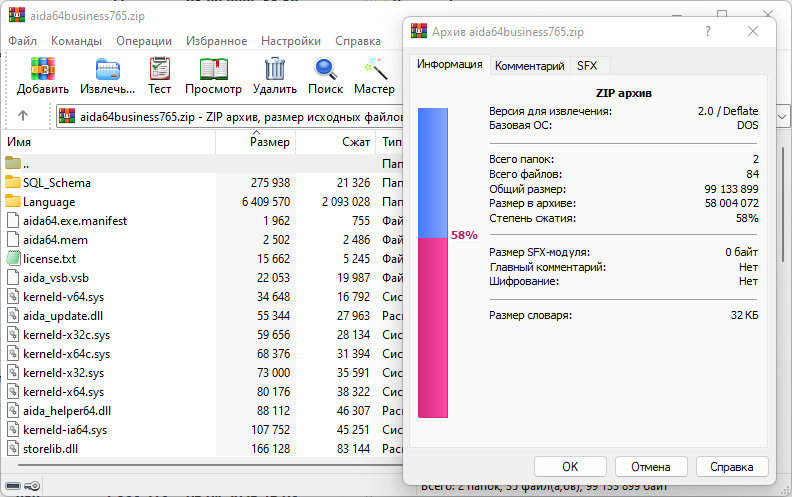Select the kerneld-x64.sys row
The image size is (792, 497).
tap(202, 391)
